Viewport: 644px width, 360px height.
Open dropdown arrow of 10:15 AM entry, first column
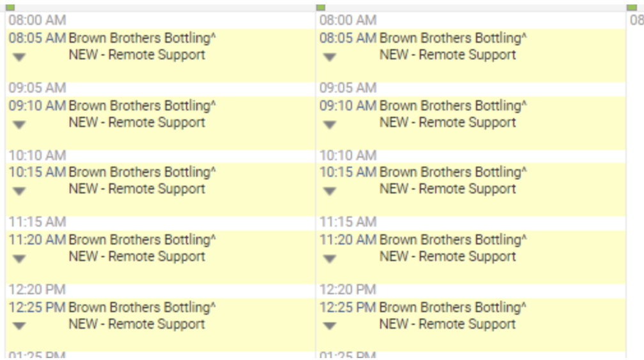19,191
